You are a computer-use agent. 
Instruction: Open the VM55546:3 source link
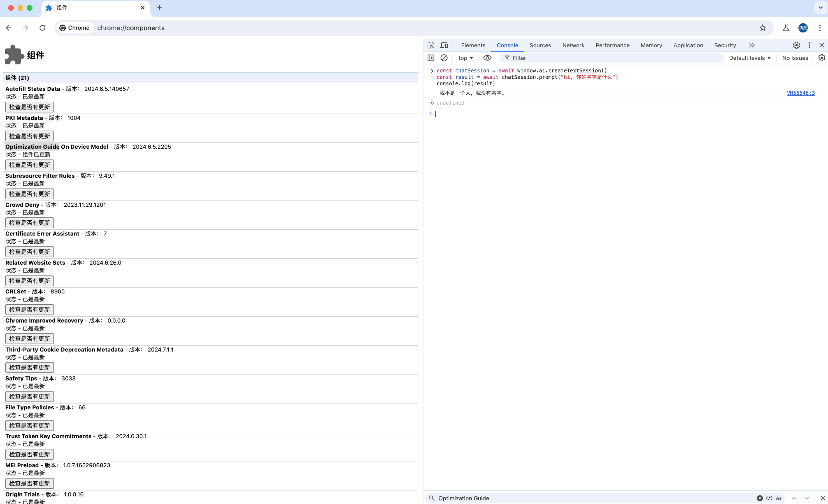[801, 93]
